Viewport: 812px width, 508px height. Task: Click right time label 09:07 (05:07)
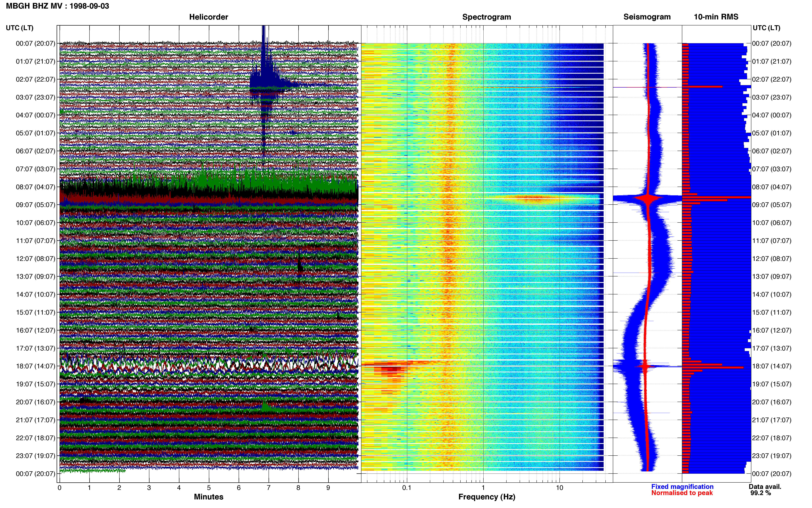(772, 205)
